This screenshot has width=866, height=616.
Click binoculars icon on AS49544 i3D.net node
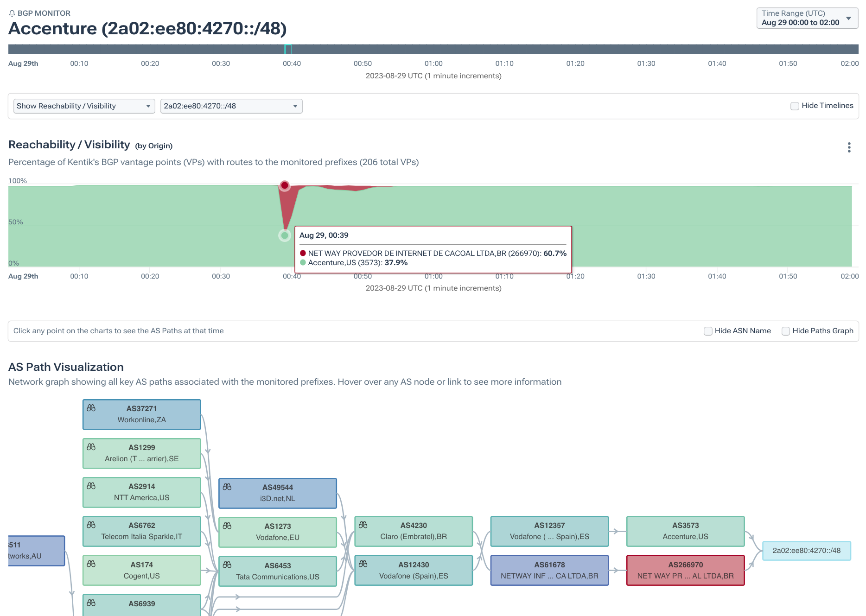(227, 487)
